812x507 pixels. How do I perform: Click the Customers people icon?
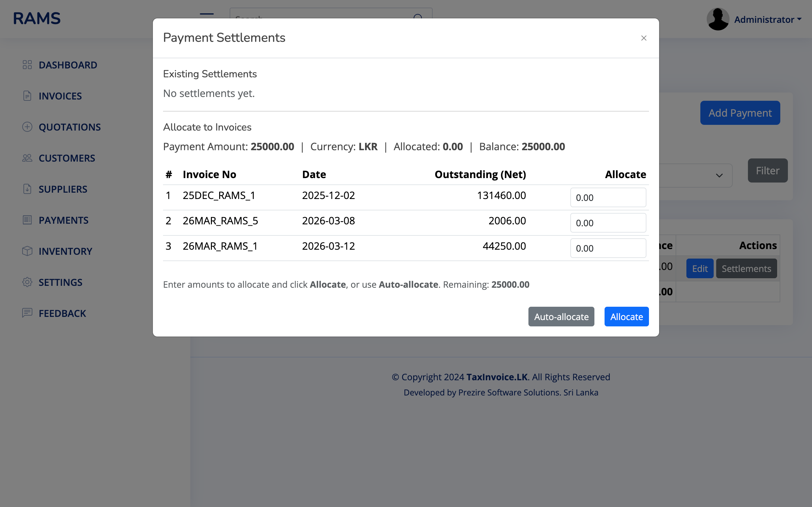(x=27, y=158)
